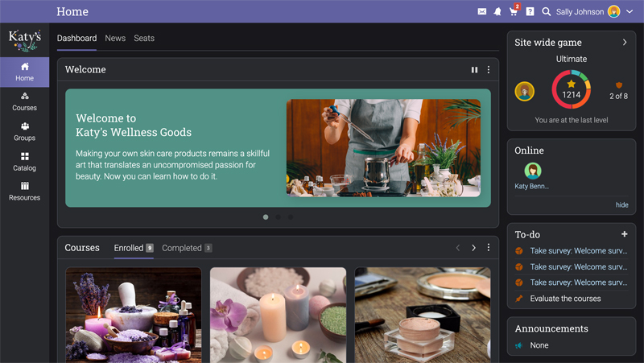This screenshot has width=644, height=363.
Task: Open the candles and orchid course card
Action: coord(278,315)
